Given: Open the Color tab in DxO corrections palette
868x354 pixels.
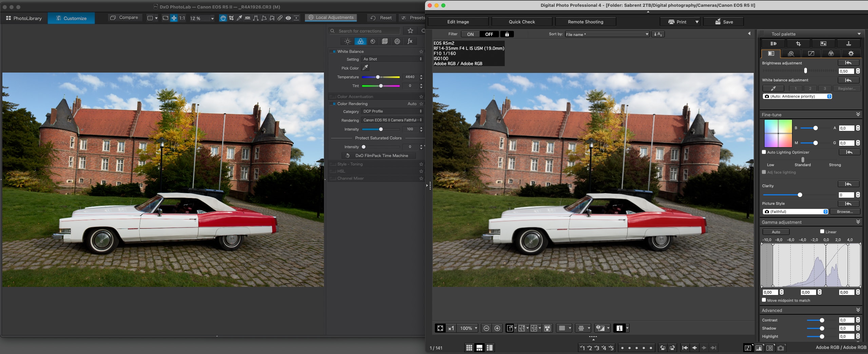Looking at the screenshot, I should tap(360, 41).
